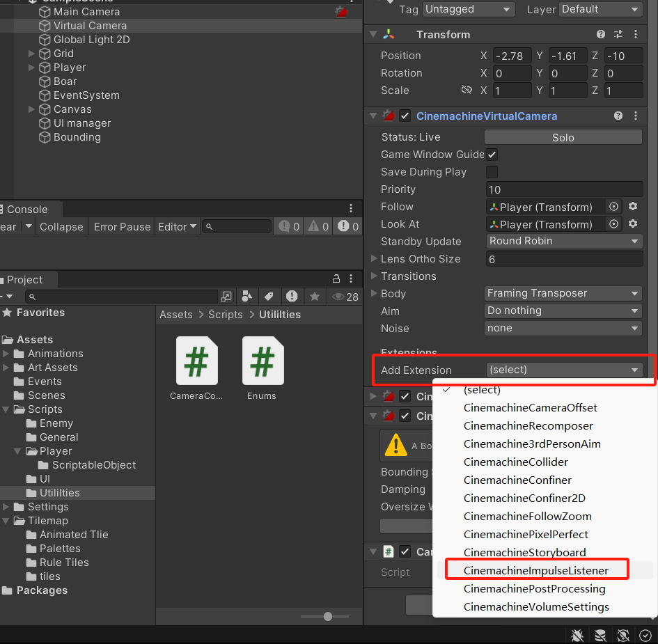The width and height of the screenshot is (658, 644).
Task: Toggle Error Pause in Console toolbar
Action: 122,226
